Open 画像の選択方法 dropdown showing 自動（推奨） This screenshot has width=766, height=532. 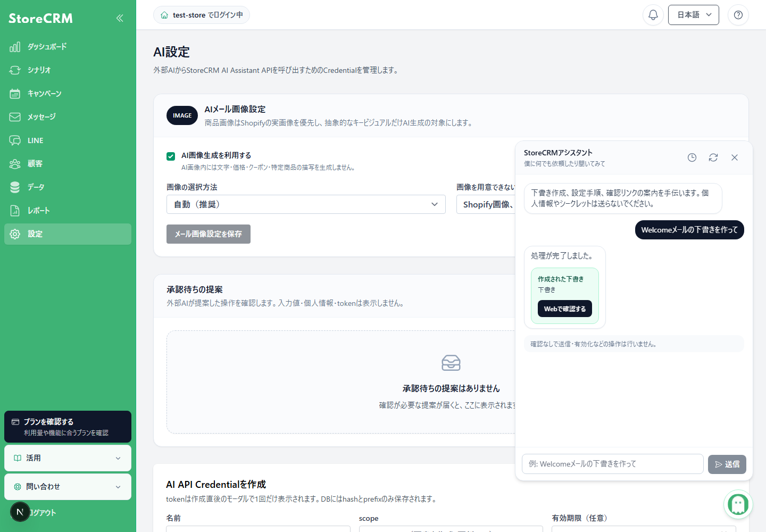coord(306,204)
